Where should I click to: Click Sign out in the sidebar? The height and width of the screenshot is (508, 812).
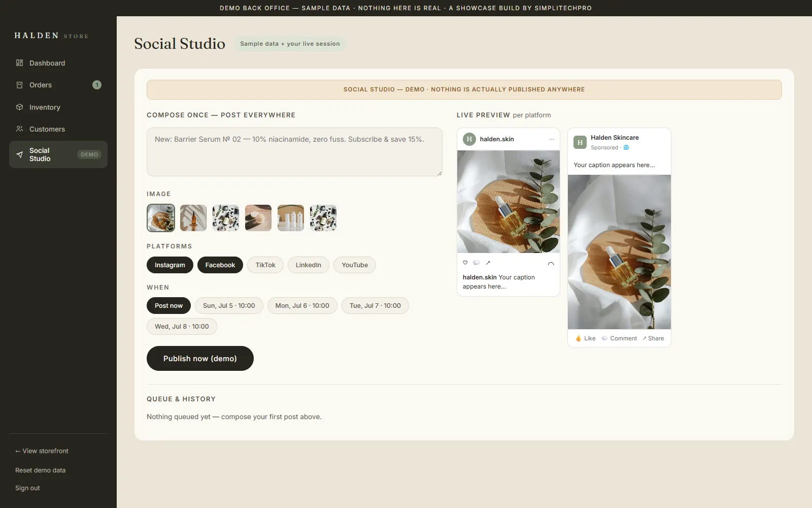27,488
